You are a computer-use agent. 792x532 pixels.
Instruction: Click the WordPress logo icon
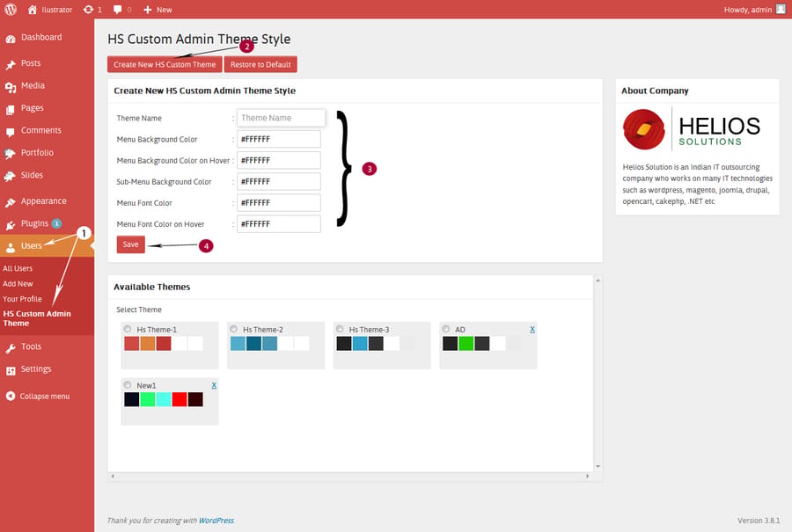tap(10, 10)
